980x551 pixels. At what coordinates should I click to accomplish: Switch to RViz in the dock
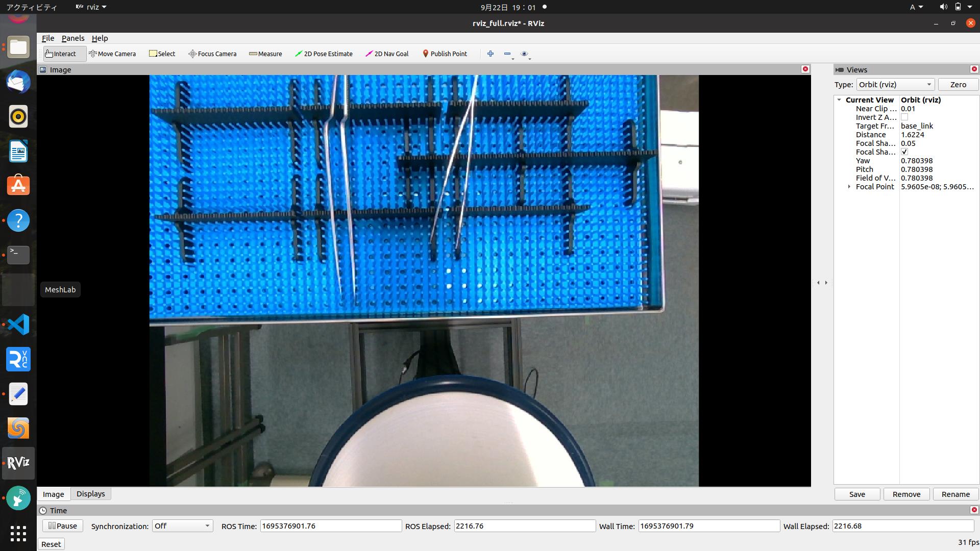tap(18, 463)
